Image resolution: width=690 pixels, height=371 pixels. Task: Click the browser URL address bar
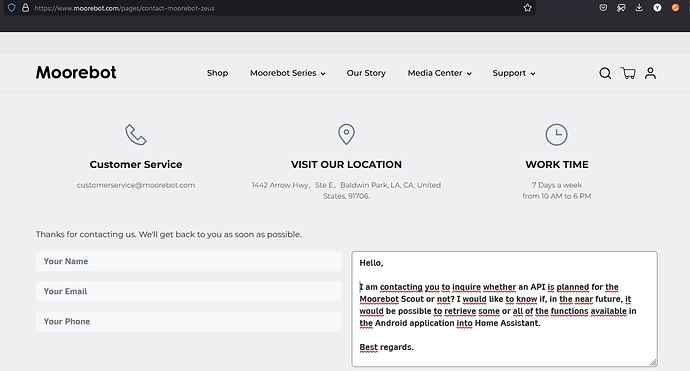click(x=269, y=8)
